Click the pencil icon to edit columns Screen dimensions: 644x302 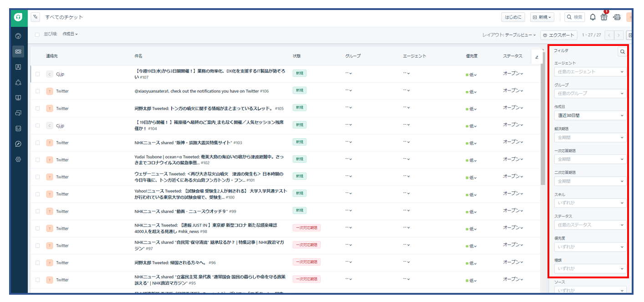[x=537, y=57]
